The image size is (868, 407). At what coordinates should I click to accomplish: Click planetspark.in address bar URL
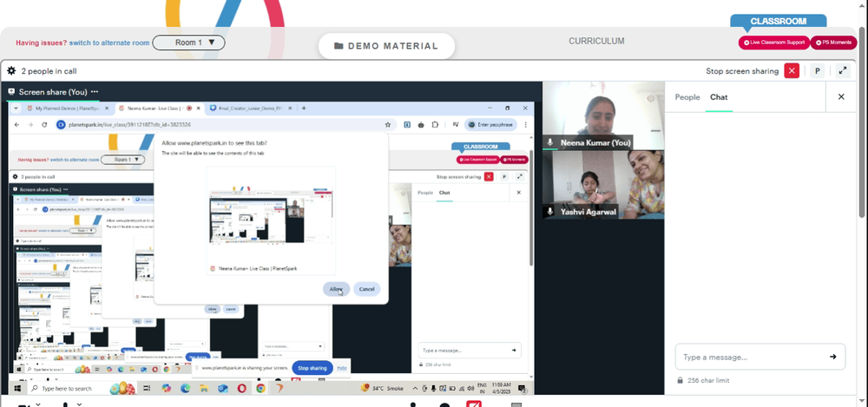click(129, 125)
